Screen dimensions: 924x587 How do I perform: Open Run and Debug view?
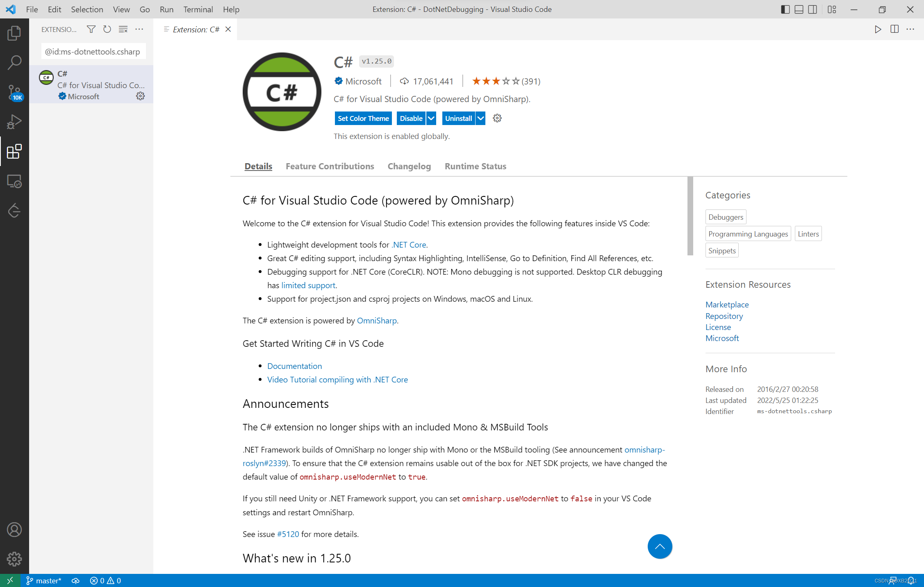click(x=14, y=122)
